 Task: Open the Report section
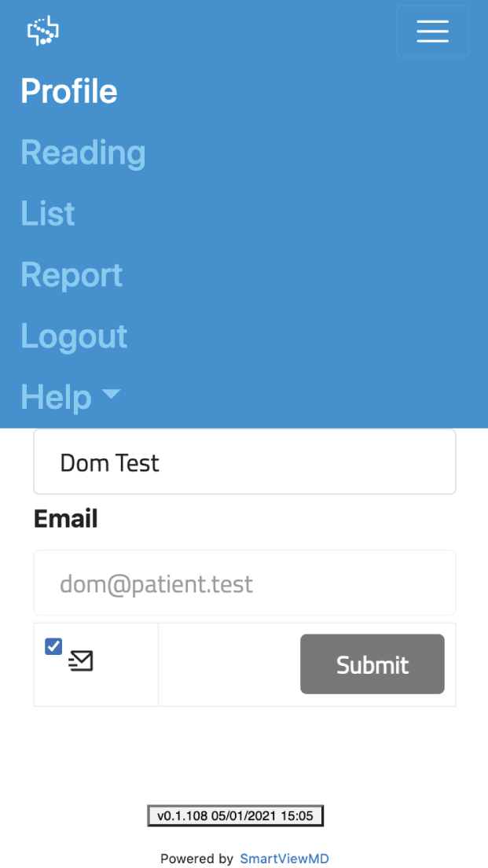(72, 275)
